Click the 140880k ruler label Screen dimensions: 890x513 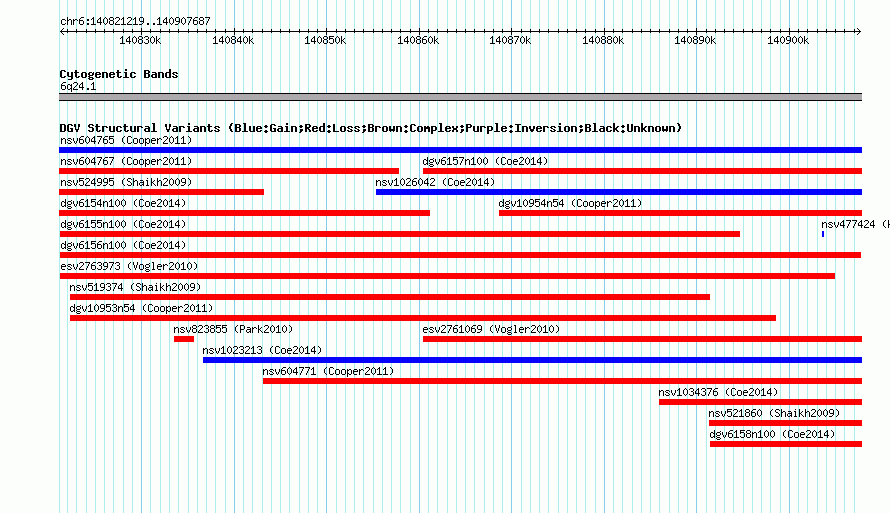pyautogui.click(x=603, y=40)
